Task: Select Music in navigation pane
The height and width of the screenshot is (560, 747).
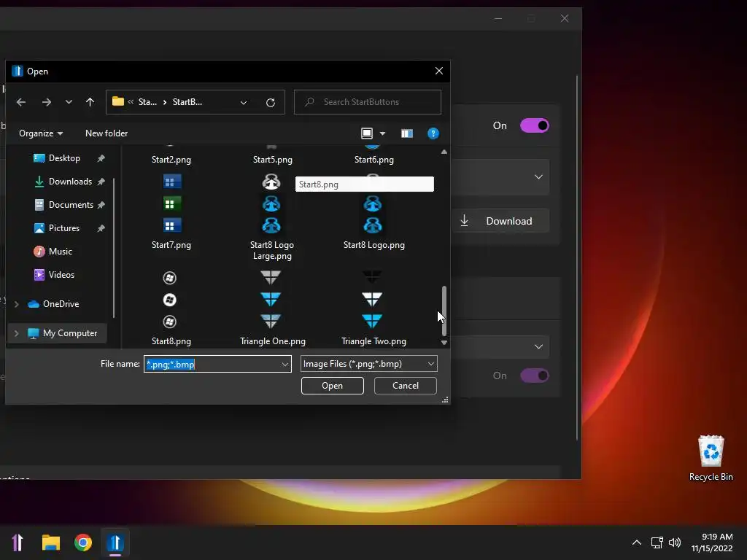Action: 60,252
